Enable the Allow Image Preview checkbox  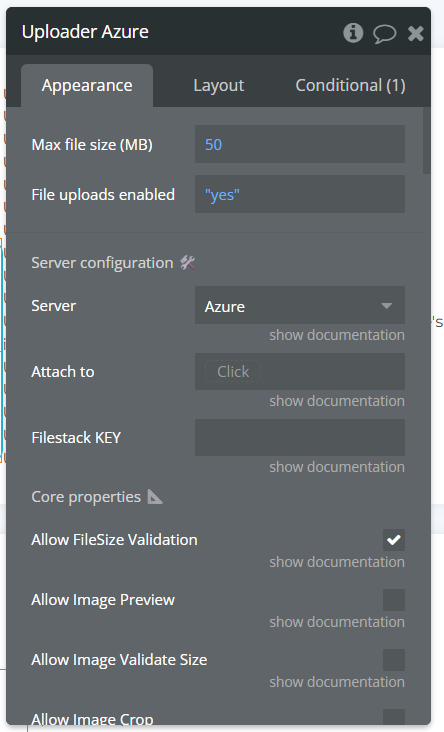[x=394, y=600]
